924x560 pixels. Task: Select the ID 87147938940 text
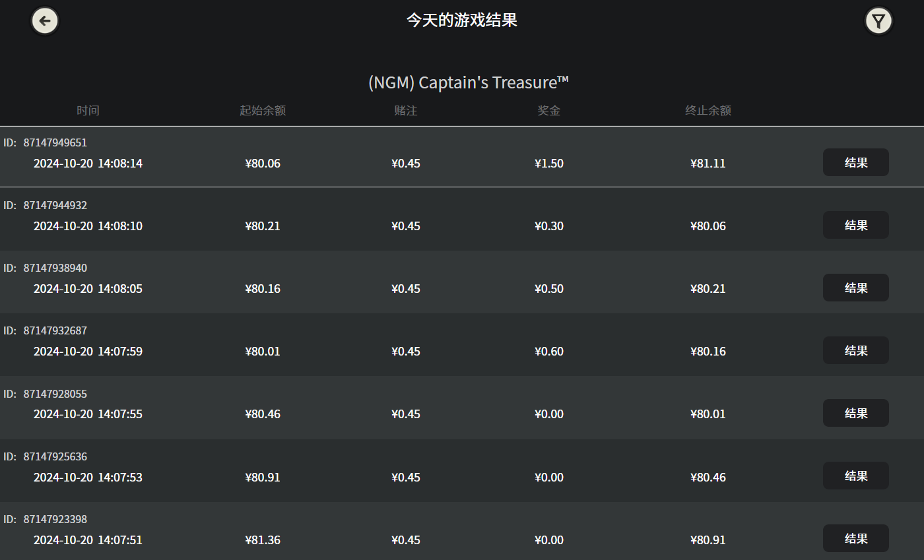55,268
